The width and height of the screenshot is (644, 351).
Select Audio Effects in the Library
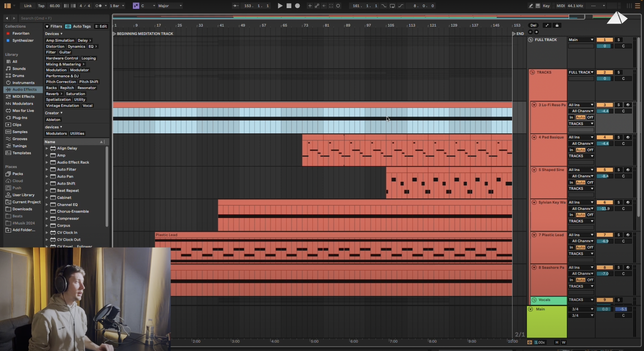24,90
